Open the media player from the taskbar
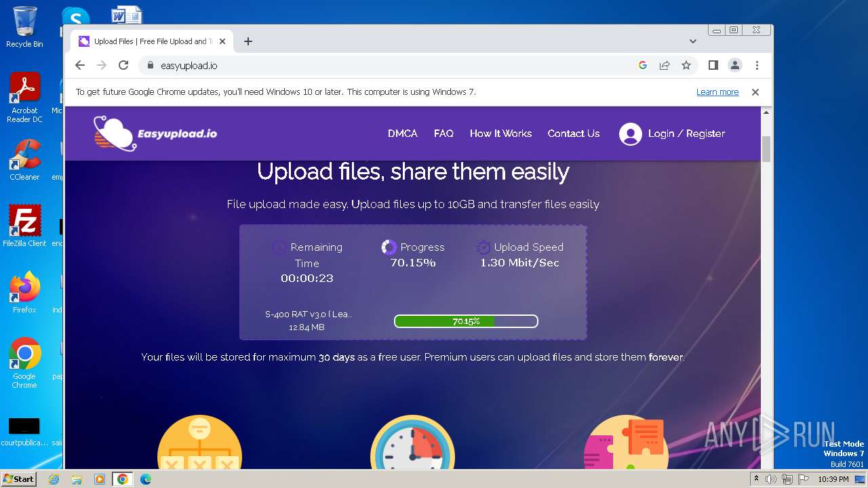The height and width of the screenshot is (488, 868). pyautogui.click(x=100, y=479)
